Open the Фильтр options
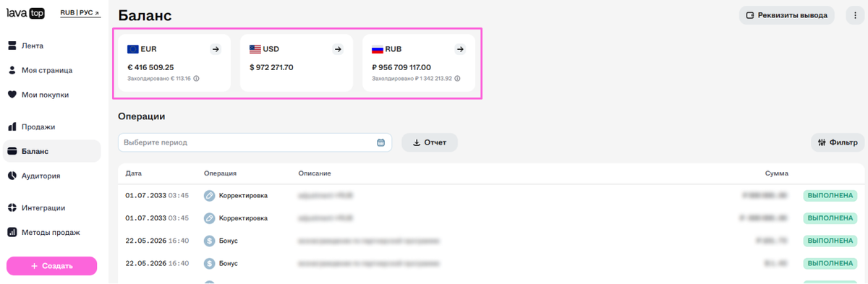This screenshot has width=868, height=284. (x=838, y=142)
